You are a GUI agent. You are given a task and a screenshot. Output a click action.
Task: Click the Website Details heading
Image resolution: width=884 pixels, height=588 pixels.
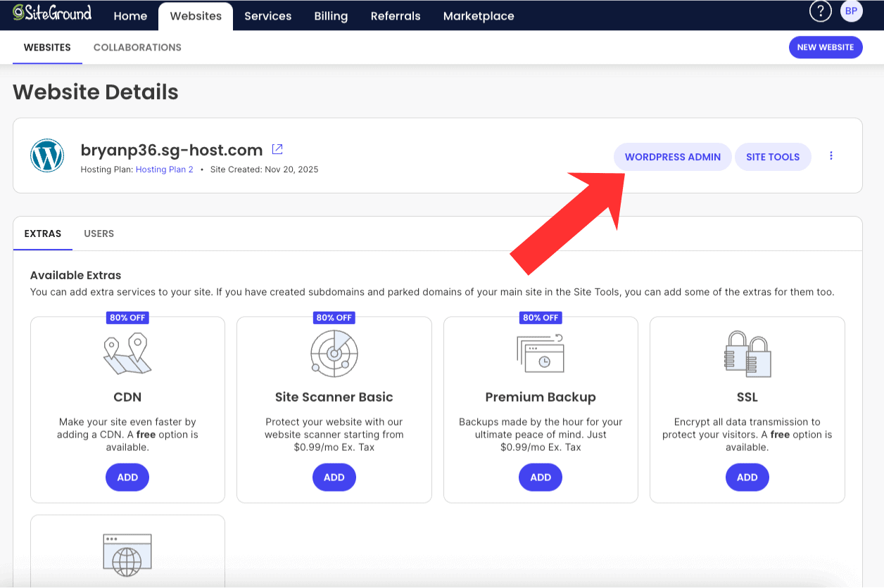point(96,91)
